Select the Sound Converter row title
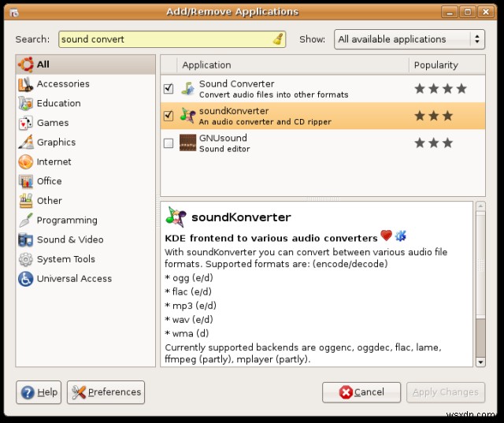This screenshot has width=504, height=423. 236,84
